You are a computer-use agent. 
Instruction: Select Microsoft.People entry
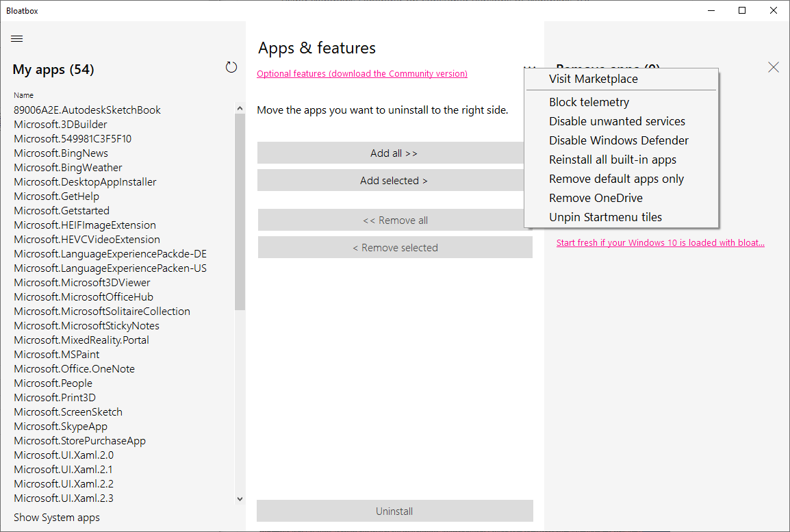click(x=53, y=383)
